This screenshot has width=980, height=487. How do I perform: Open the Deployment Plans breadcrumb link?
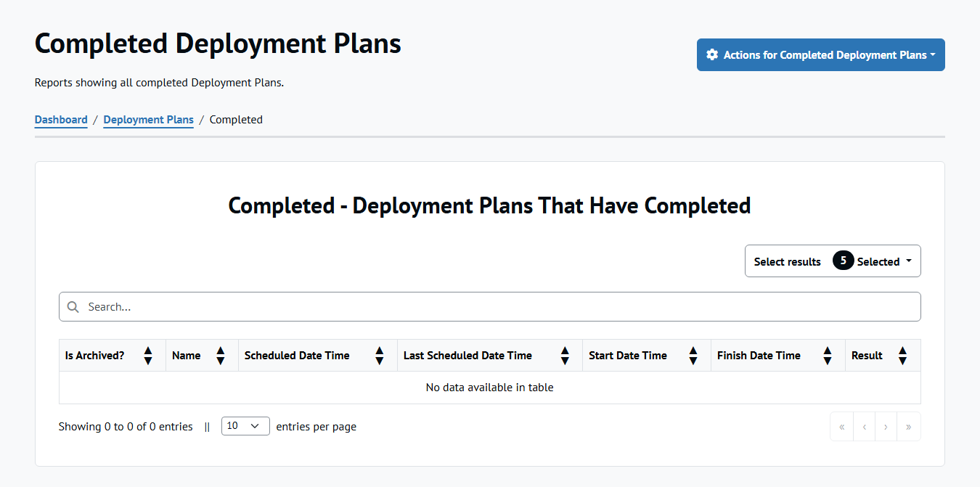[x=148, y=120]
